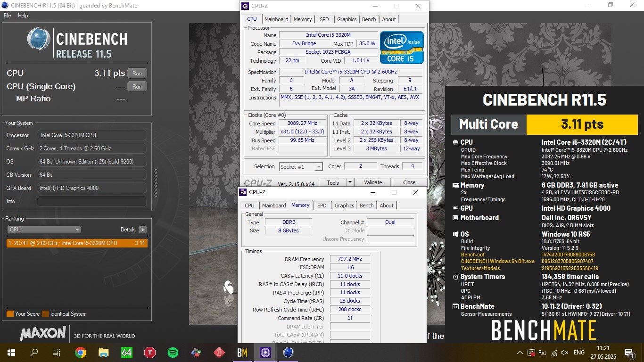
Task: Open the red diamond app from the taskbar
Action: (x=219, y=352)
